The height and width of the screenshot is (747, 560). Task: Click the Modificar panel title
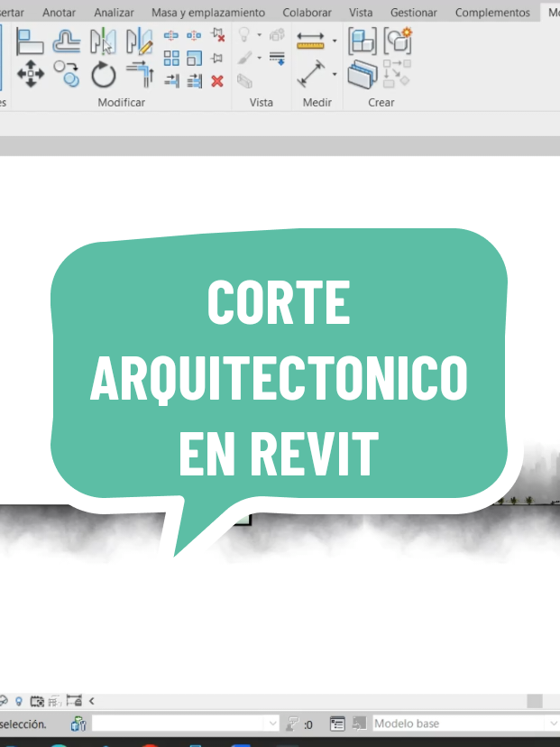(x=121, y=103)
